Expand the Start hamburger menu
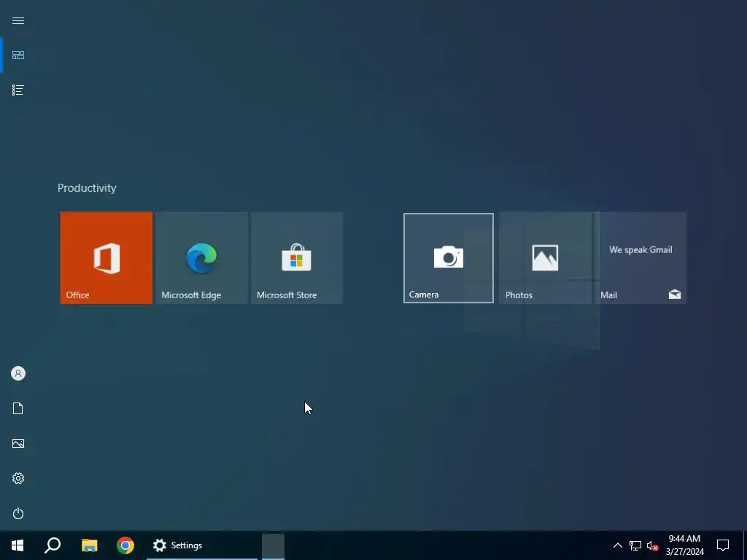The width and height of the screenshot is (747, 560). click(x=18, y=21)
